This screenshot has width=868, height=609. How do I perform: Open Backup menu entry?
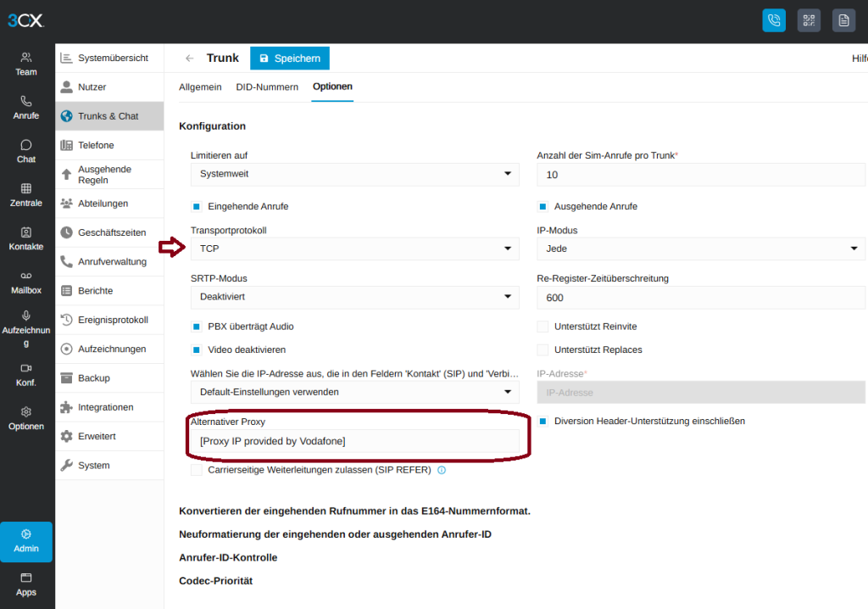(109, 378)
